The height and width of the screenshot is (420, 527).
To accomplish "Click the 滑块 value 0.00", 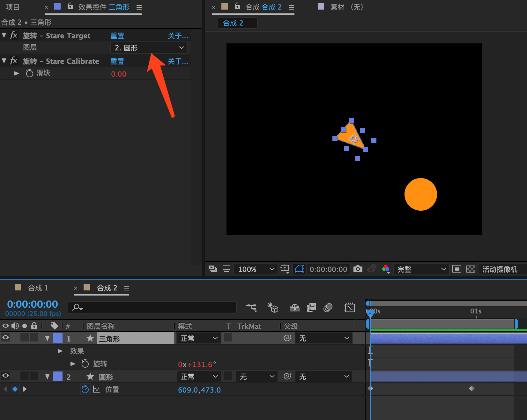I will (119, 74).
